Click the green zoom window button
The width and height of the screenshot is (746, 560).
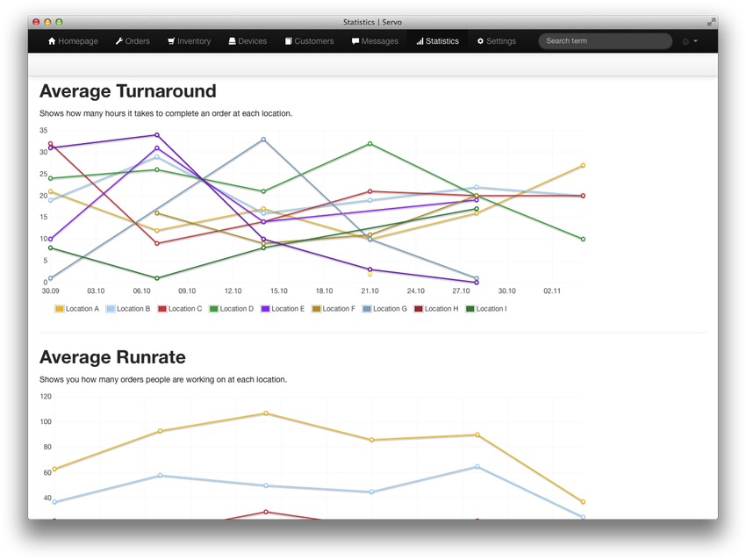point(59,22)
